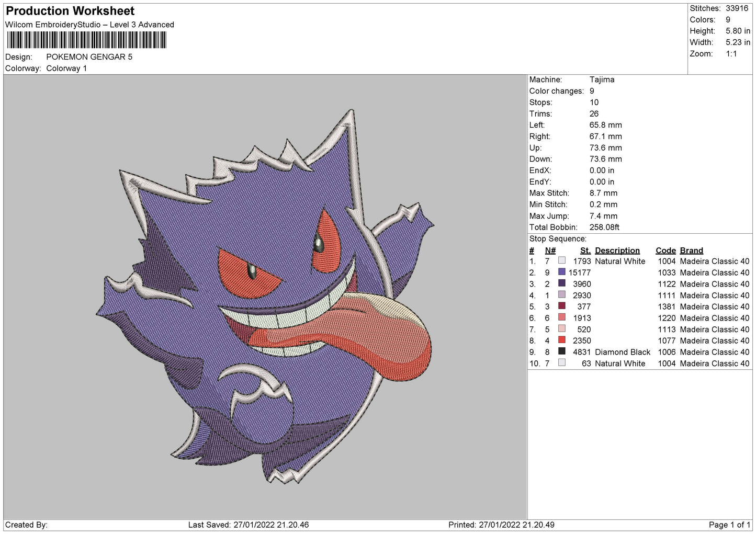Click the Gengar embroidery design preview
The height and width of the screenshot is (534, 756).
coord(265,297)
